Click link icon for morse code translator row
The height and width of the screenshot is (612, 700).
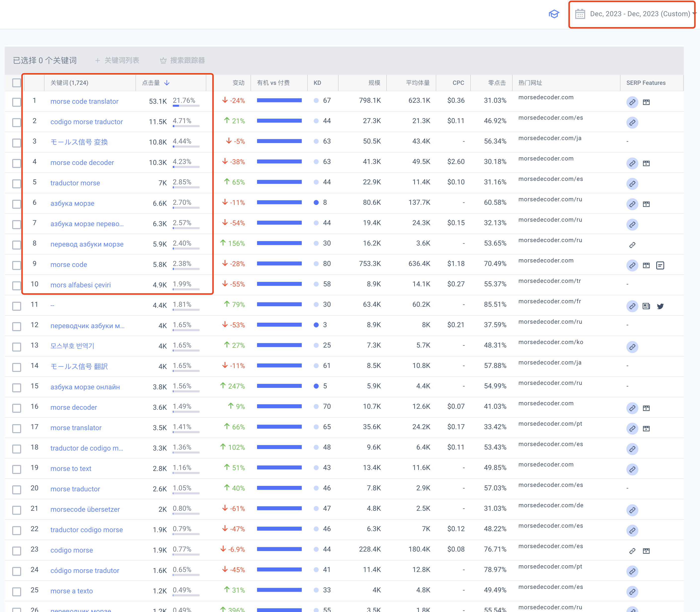tap(632, 102)
